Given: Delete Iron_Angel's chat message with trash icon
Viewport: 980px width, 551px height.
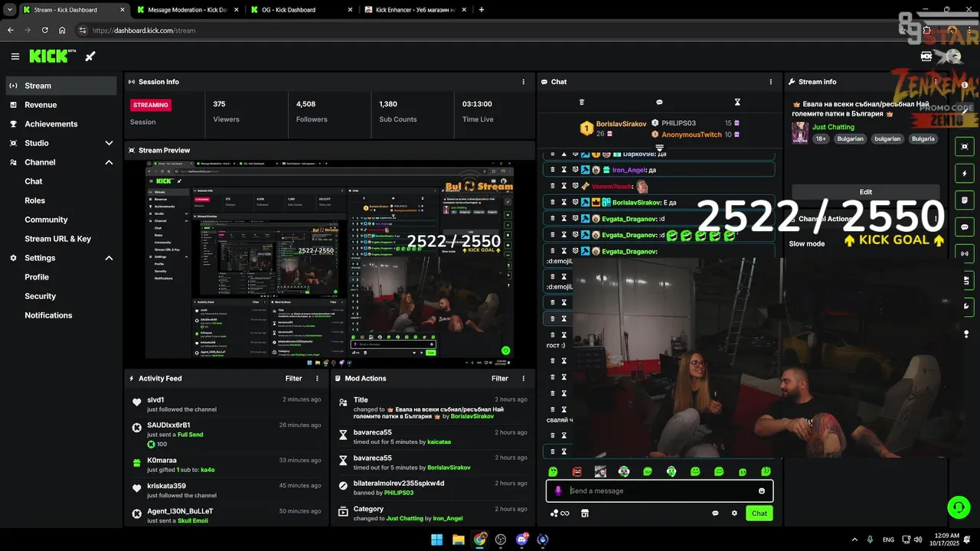Looking at the screenshot, I should (552, 170).
